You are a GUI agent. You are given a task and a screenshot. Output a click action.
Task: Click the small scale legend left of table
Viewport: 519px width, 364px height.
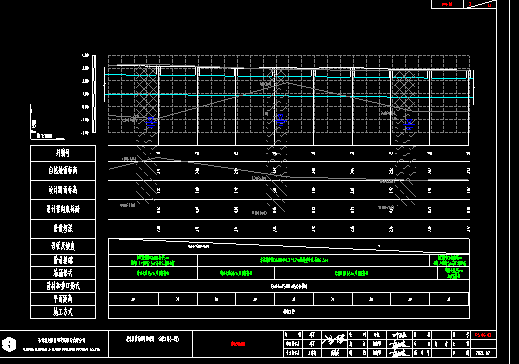pos(47,123)
